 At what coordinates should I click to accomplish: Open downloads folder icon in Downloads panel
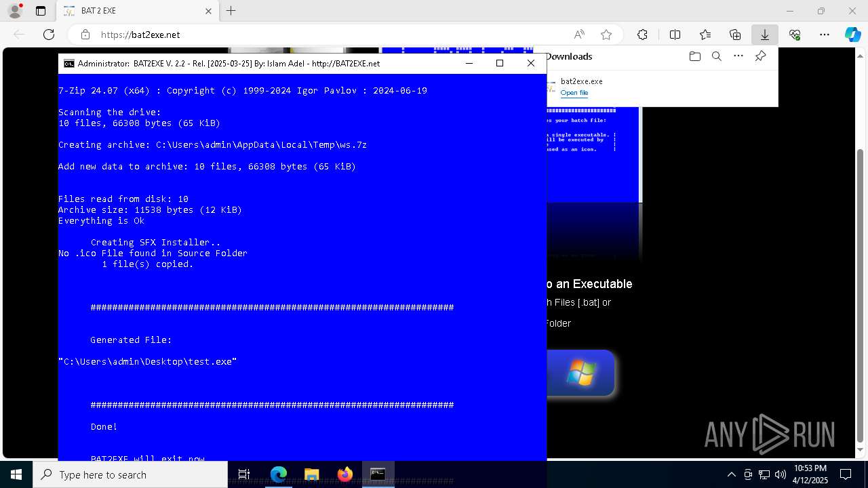click(694, 56)
